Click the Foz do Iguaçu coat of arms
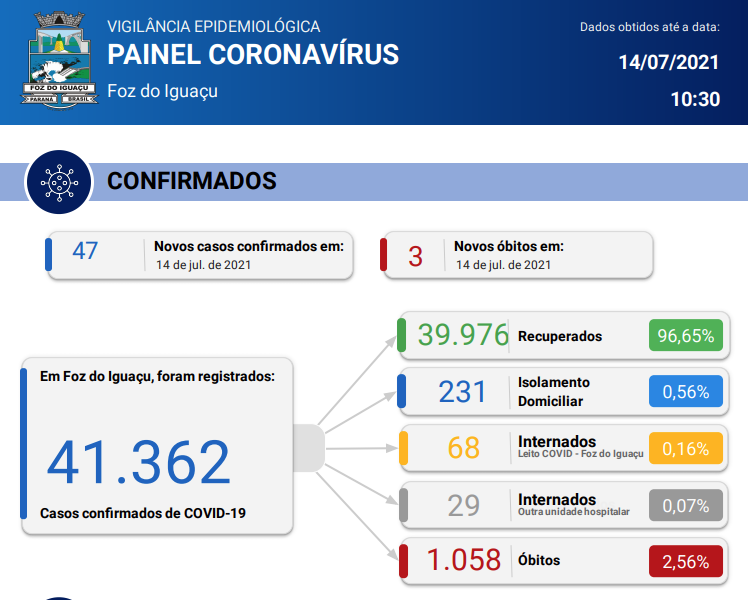This screenshot has height=600, width=748. (x=59, y=60)
